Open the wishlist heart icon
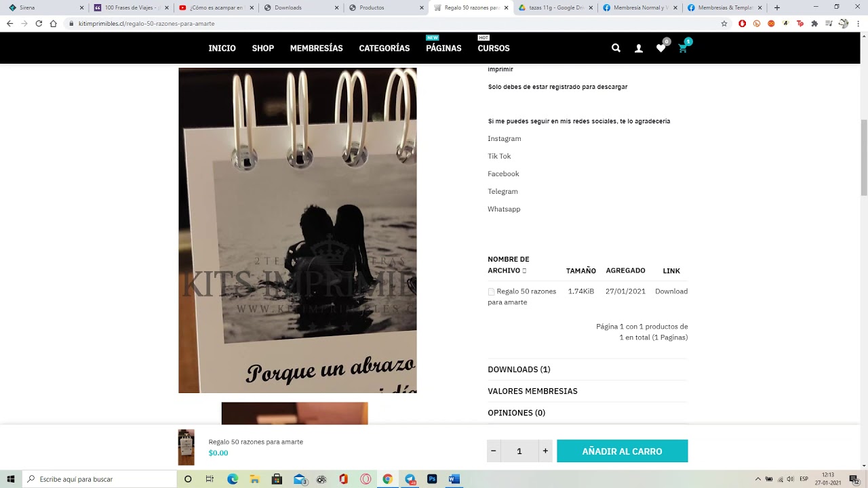The width and height of the screenshot is (868, 488). coord(660,48)
